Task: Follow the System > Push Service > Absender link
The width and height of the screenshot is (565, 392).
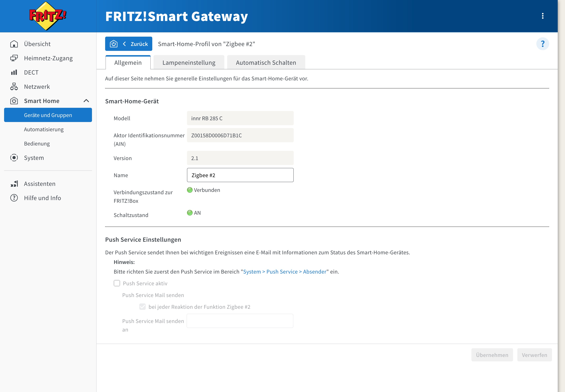Action: (x=284, y=272)
